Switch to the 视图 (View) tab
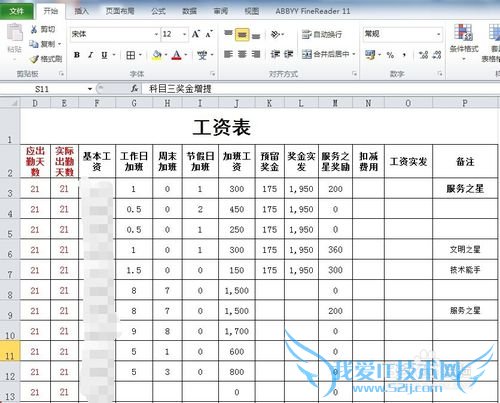This screenshot has height=403, width=500. (252, 11)
